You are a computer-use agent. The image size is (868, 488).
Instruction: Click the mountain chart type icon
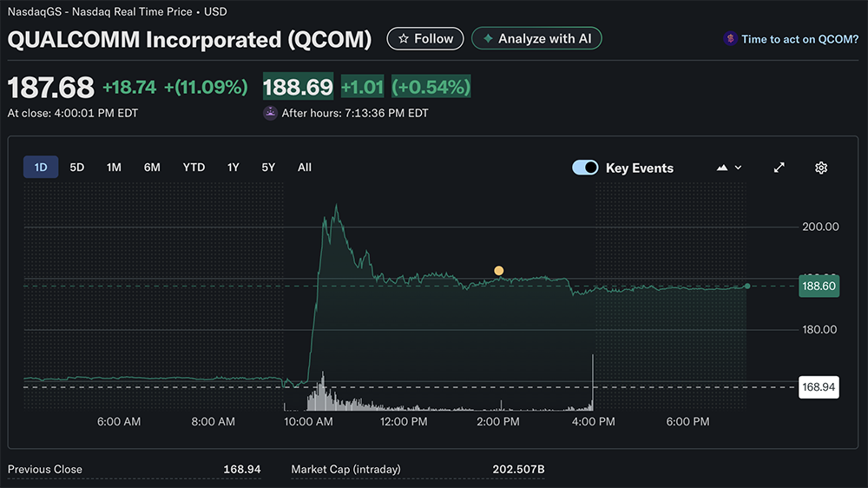(x=722, y=168)
